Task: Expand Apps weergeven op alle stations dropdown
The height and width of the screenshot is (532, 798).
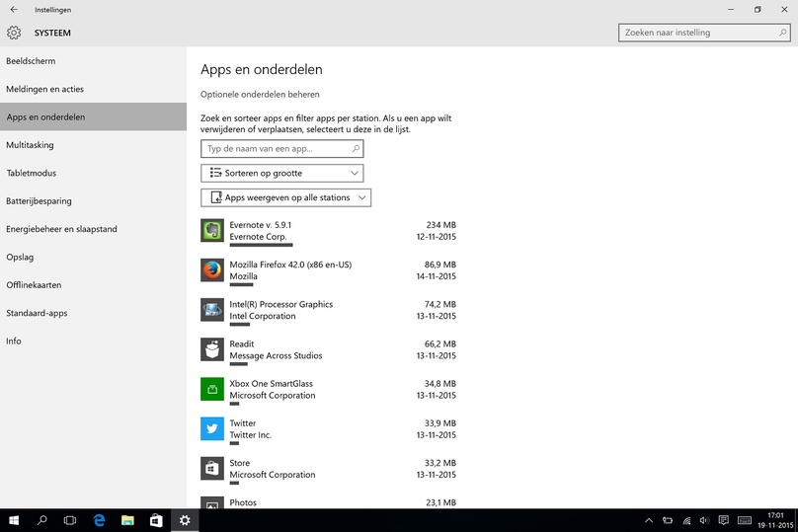Action: point(285,197)
